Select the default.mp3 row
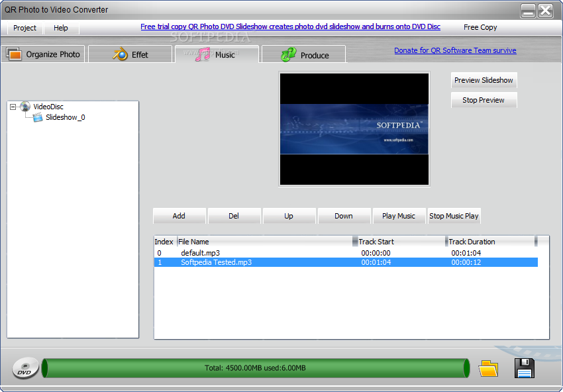 [346, 253]
